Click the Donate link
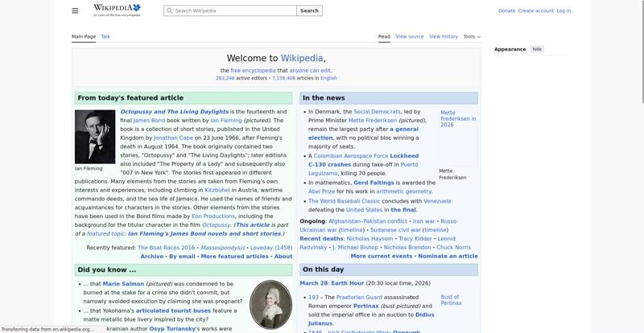The width and height of the screenshot is (644, 333). coord(506,10)
